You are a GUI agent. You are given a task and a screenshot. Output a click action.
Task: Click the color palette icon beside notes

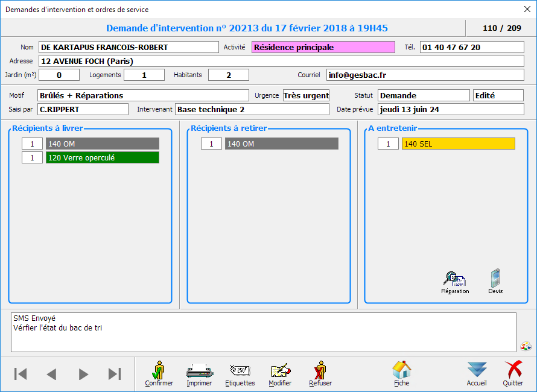526,346
